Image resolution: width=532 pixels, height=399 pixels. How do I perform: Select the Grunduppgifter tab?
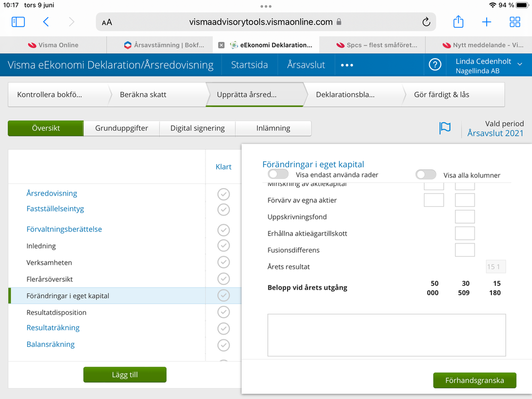[x=121, y=128]
